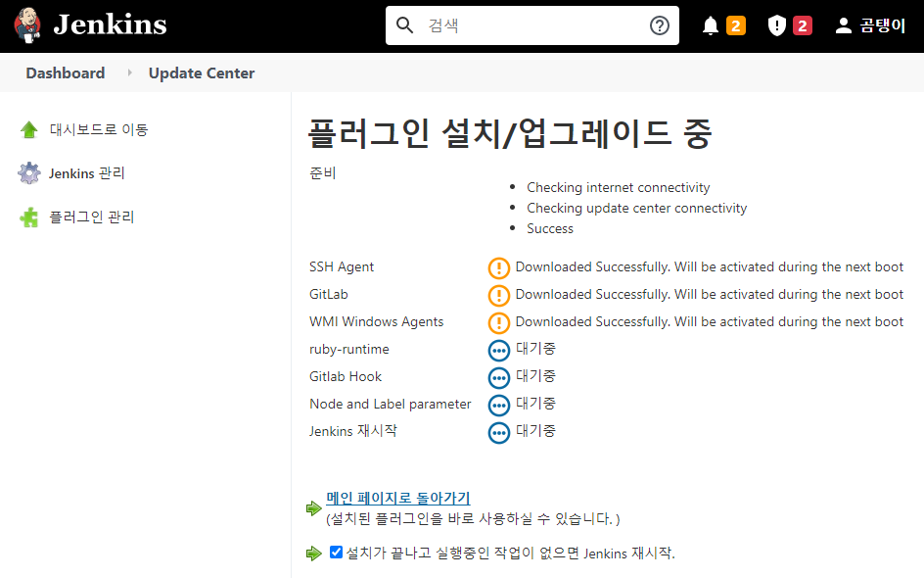Image resolution: width=924 pixels, height=578 pixels.
Task: Select 대시보드로 이동 in sidebar
Action: (x=99, y=129)
